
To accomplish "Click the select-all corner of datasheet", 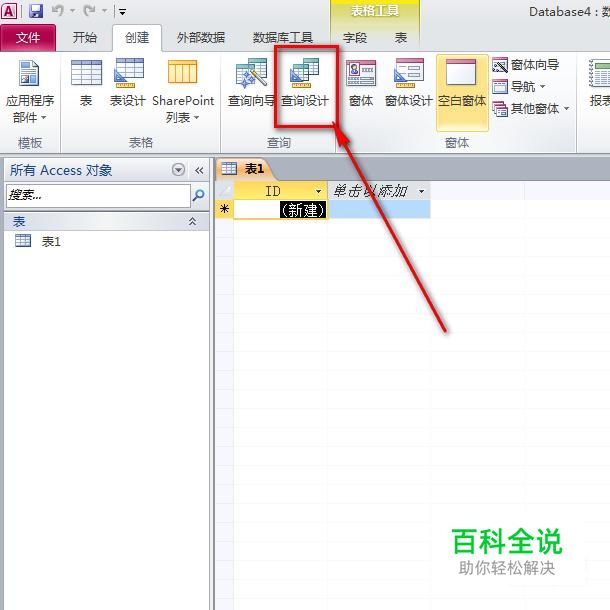I will pos(224,191).
